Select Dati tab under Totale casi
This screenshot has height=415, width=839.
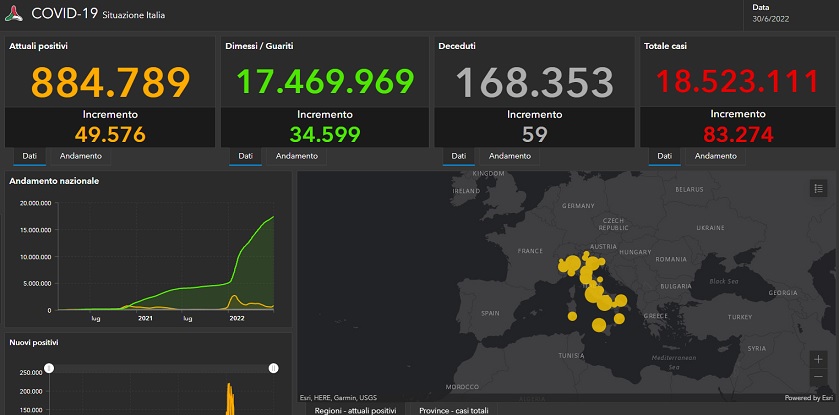665,156
